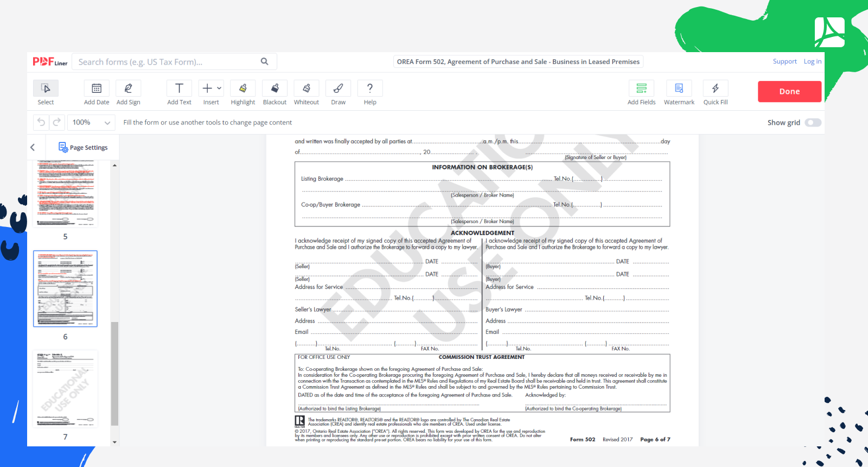Viewport: 868px width, 467px height.
Task: Click the 'Fill the form' instruction text
Action: point(207,123)
